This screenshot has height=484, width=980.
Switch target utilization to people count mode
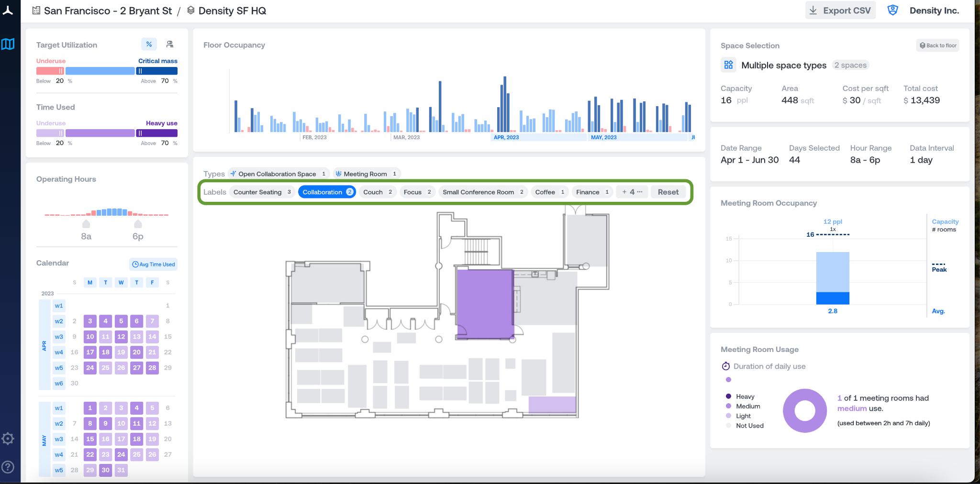coord(169,44)
